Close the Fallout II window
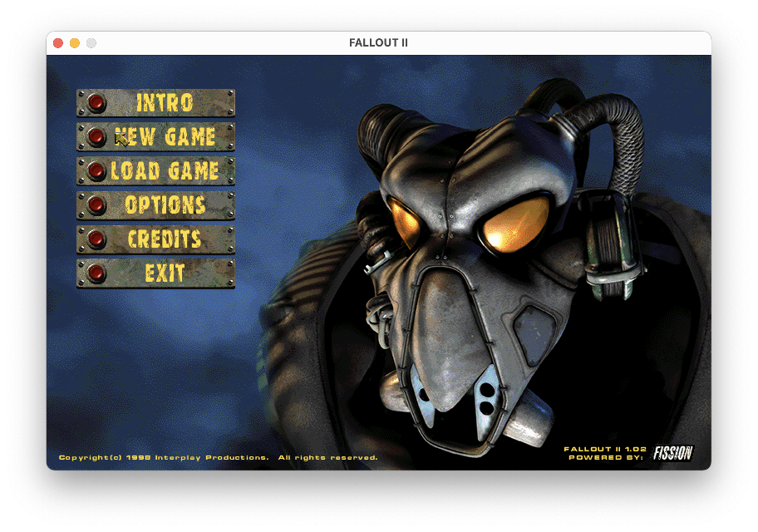 (x=58, y=43)
